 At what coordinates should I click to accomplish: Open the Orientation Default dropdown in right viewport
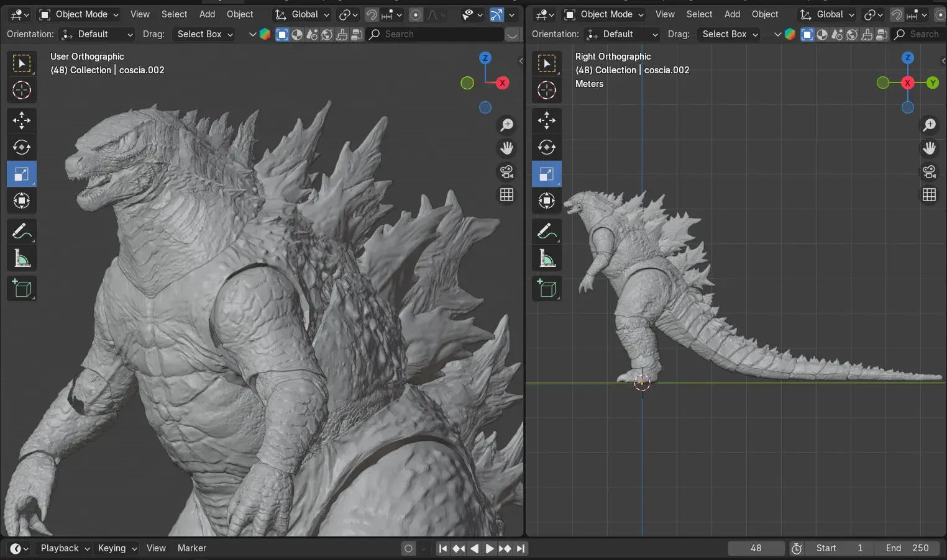click(x=623, y=34)
